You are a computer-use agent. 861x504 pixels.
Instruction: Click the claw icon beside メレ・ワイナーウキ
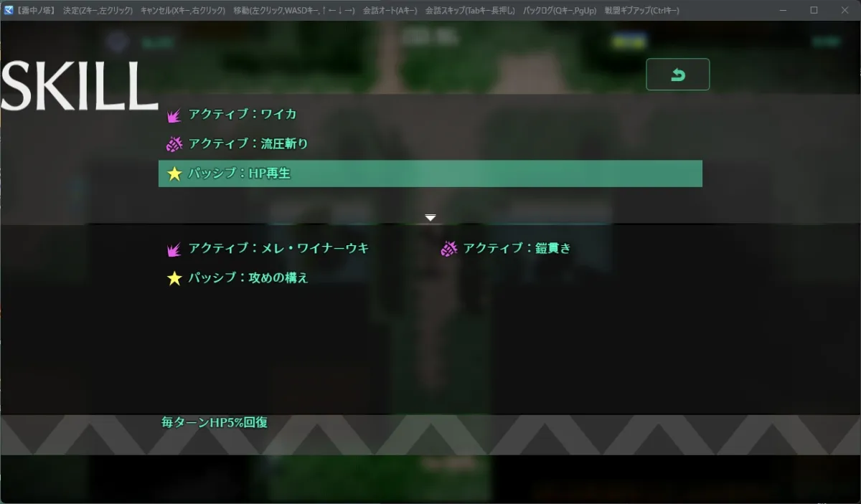(174, 248)
